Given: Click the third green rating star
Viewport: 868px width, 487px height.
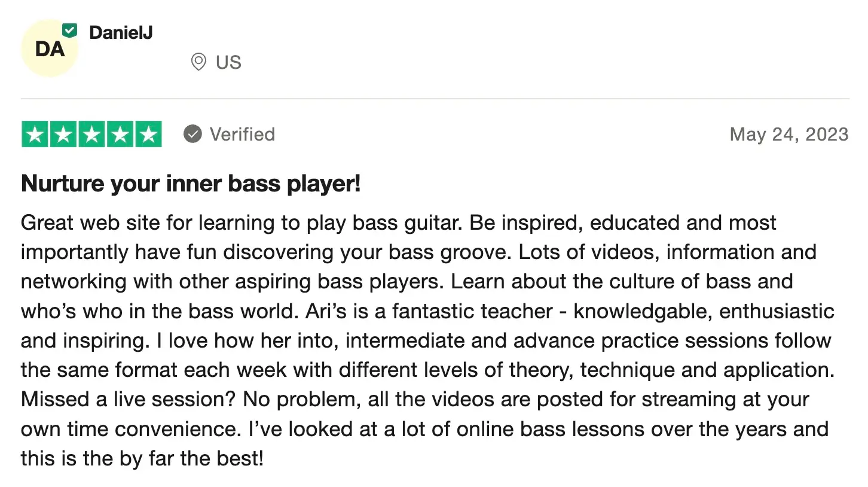Looking at the screenshot, I should click(x=91, y=134).
